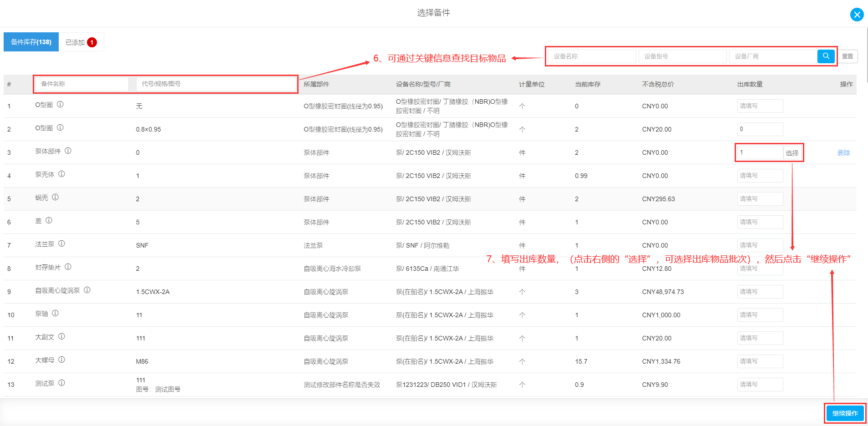868x426 pixels.
Task: Click 出库数量 input for 测试泵 row
Action: point(760,385)
